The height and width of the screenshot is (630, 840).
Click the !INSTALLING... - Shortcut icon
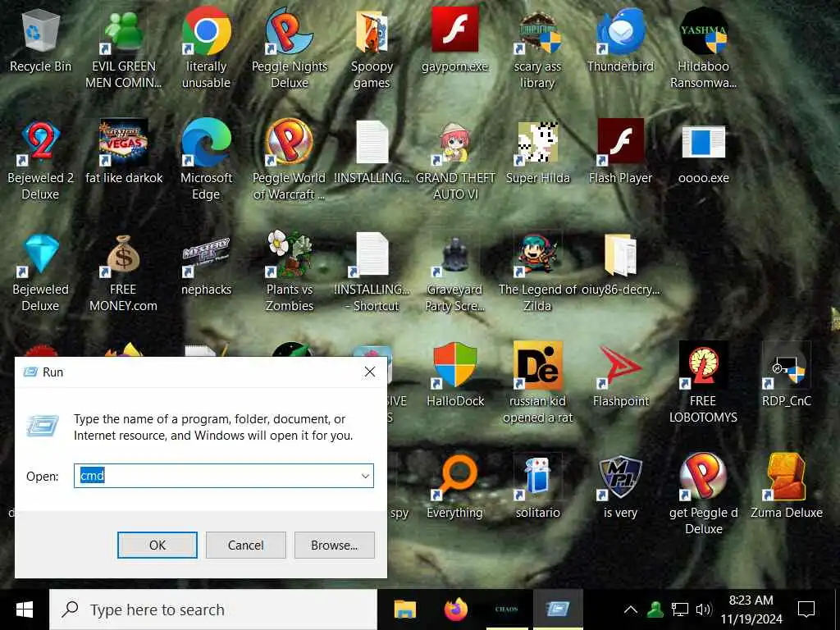tap(372, 255)
